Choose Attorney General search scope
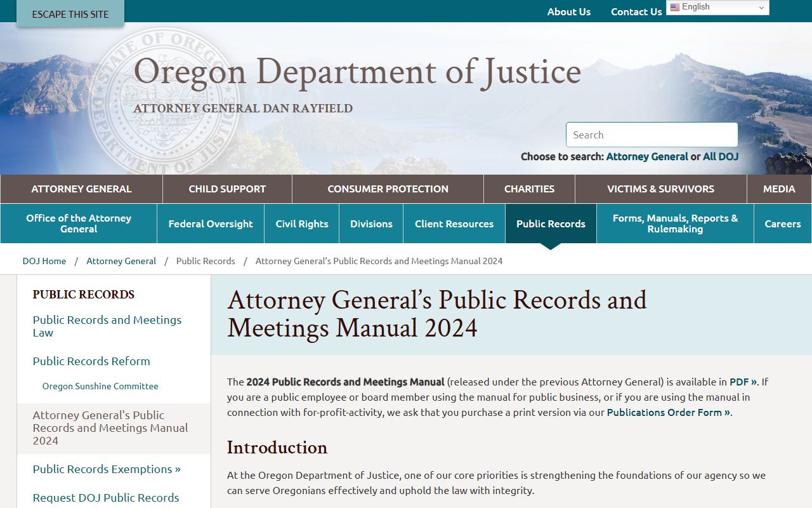This screenshot has width=812, height=508. coord(647,156)
